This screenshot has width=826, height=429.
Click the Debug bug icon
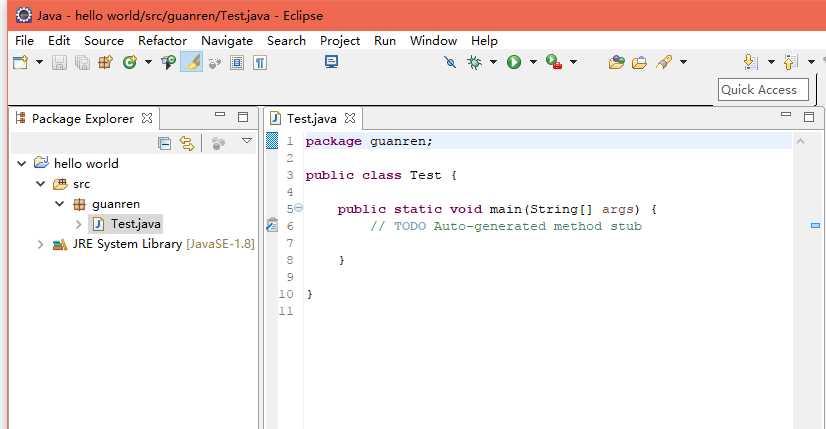(475, 62)
